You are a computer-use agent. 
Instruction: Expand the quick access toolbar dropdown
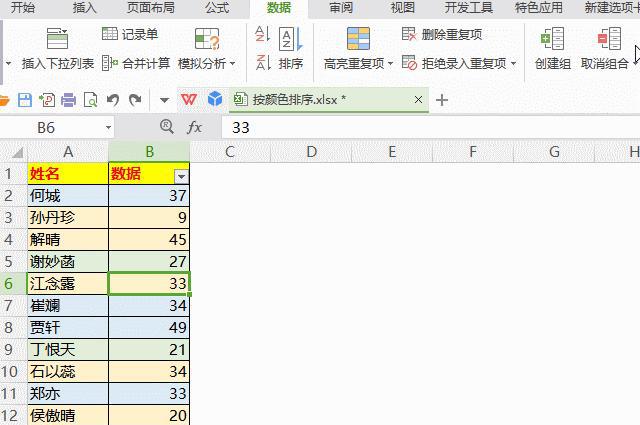coord(164,100)
